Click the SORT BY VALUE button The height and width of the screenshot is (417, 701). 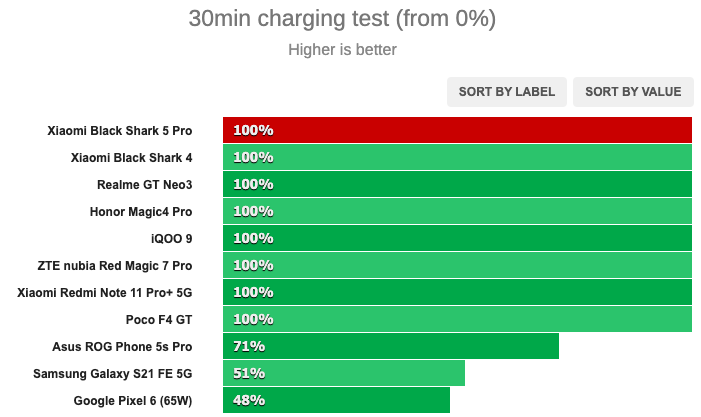tap(633, 92)
